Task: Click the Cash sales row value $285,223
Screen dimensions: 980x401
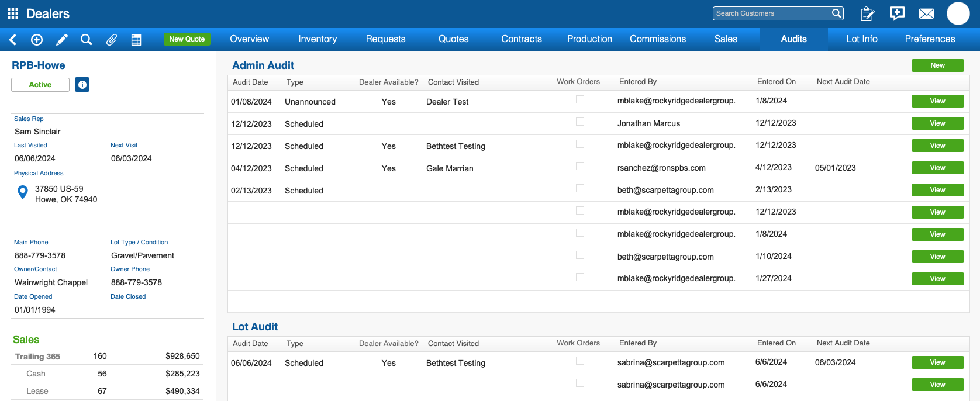Action: coord(182,374)
